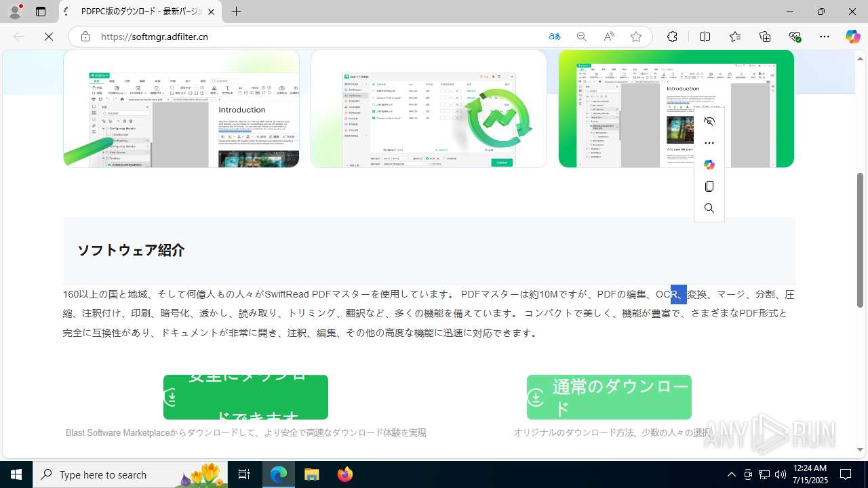Open the Windows Start menu
This screenshot has width=868, height=488.
16,474
